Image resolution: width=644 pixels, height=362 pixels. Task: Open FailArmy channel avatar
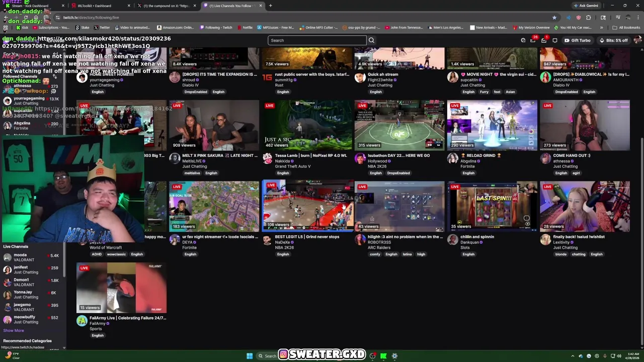coord(82,321)
